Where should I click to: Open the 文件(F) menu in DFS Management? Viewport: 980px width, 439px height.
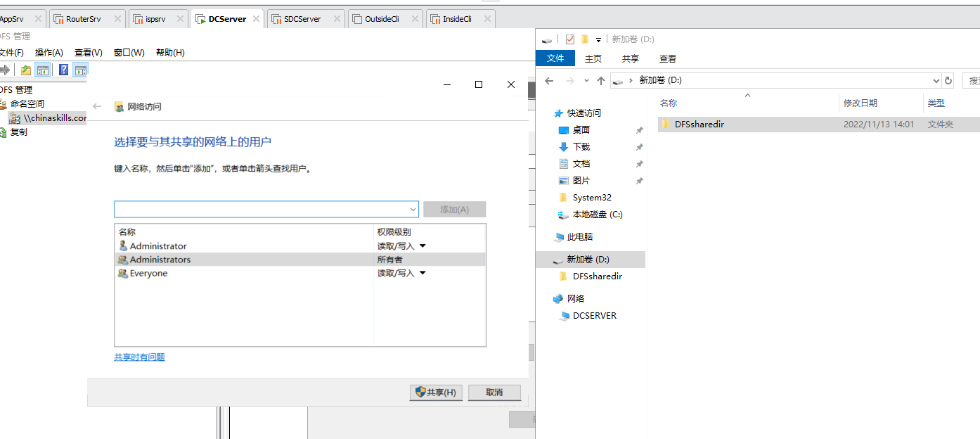tap(11, 53)
